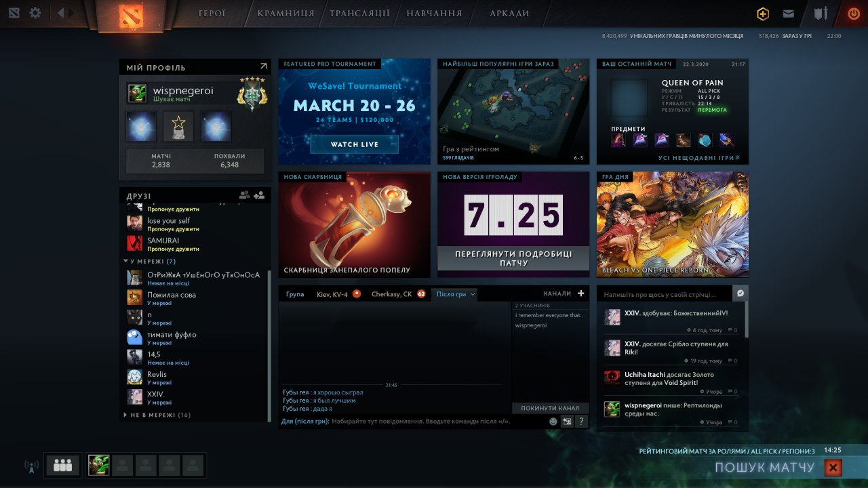Invite player in last party slot
The width and height of the screenshot is (868, 488).
[x=193, y=465]
